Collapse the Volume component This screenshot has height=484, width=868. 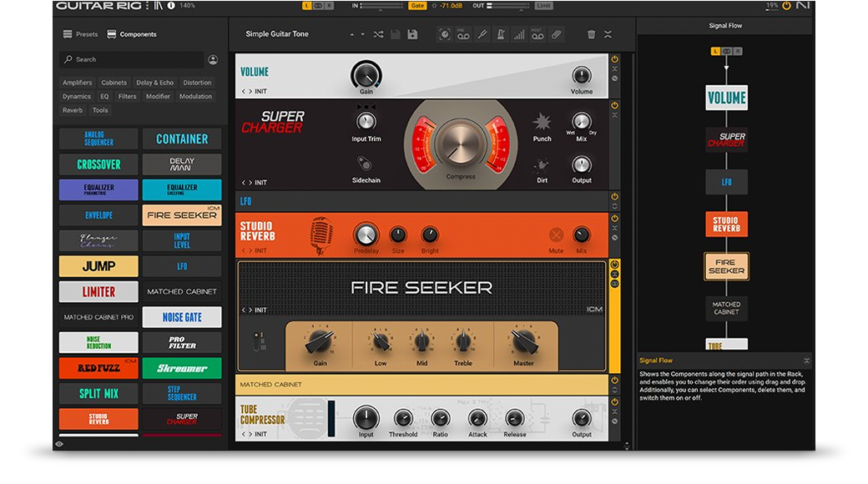click(x=614, y=68)
